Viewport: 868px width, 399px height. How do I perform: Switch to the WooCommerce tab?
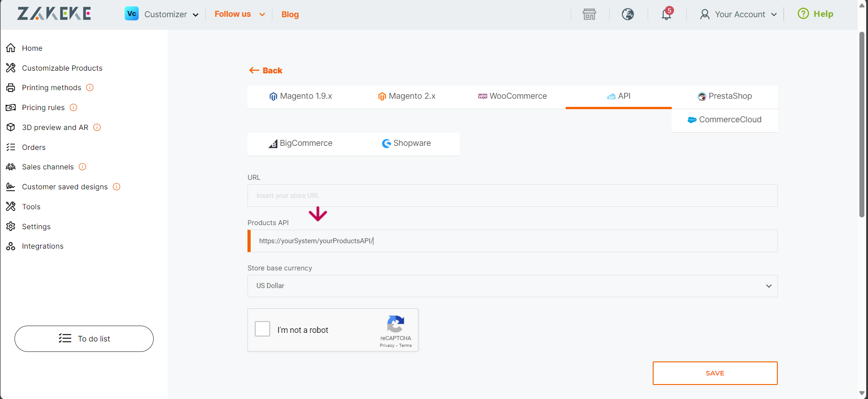[x=513, y=96]
